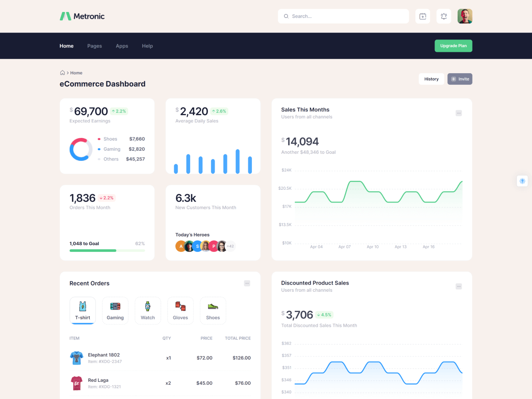The image size is (532, 399).
Task: Open the calendar add icon in header
Action: pyautogui.click(x=422, y=16)
